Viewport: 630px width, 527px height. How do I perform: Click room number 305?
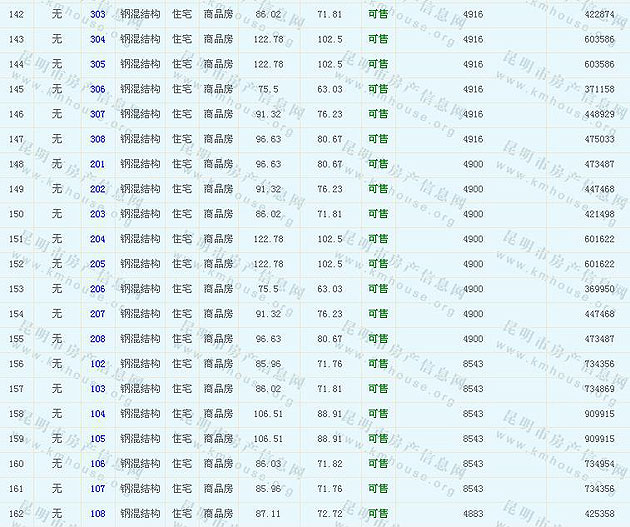tap(97, 65)
